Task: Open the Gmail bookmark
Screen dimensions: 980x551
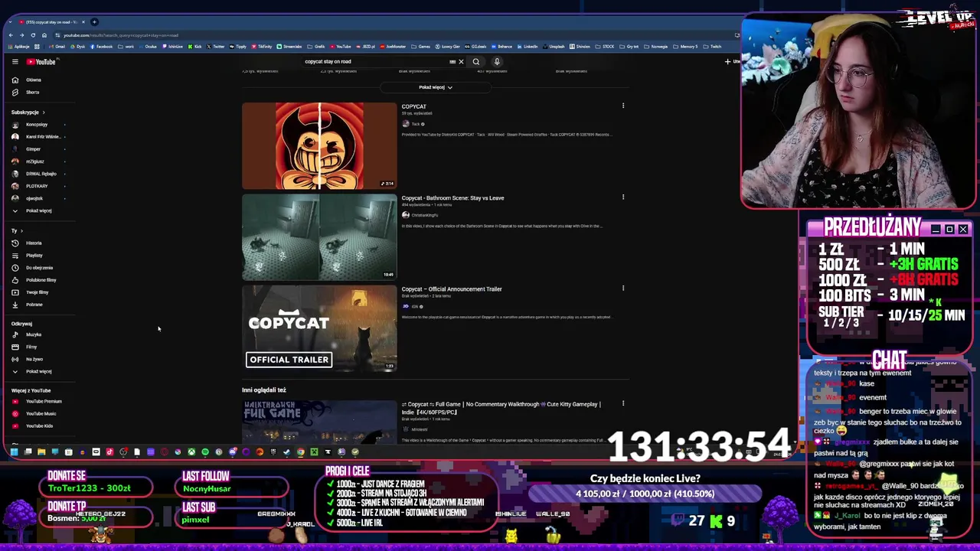Action: pos(57,47)
